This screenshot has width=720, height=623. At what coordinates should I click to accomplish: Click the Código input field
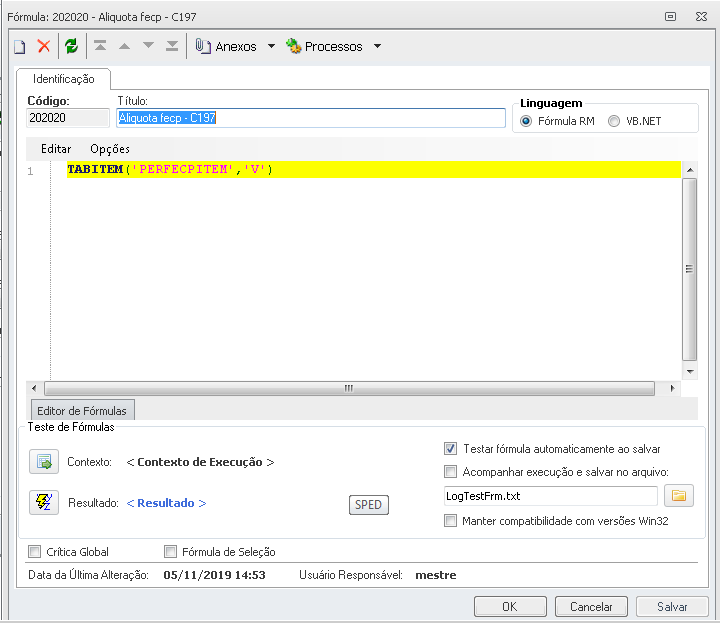coord(68,118)
